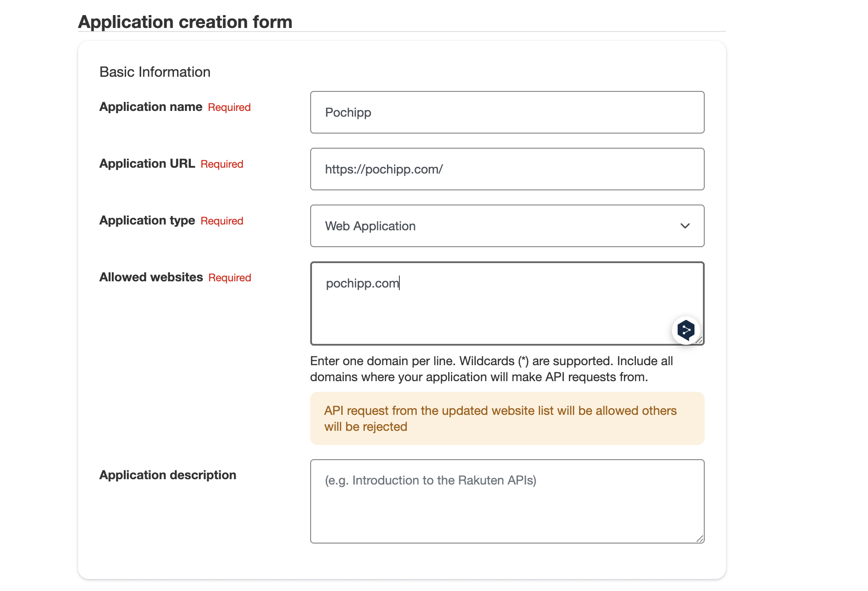Click the "Allowed websites" label

point(151,277)
